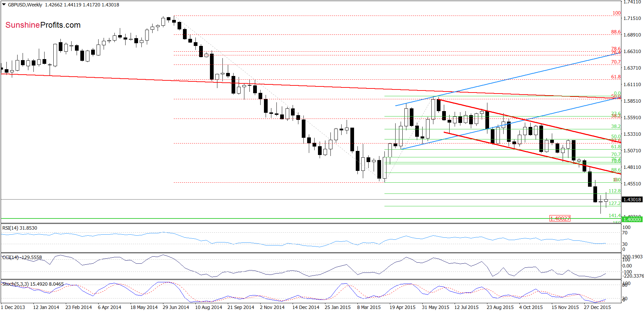Click the 1.66310 price axis label
Viewport: 644px width, 312px height.
[632, 51]
